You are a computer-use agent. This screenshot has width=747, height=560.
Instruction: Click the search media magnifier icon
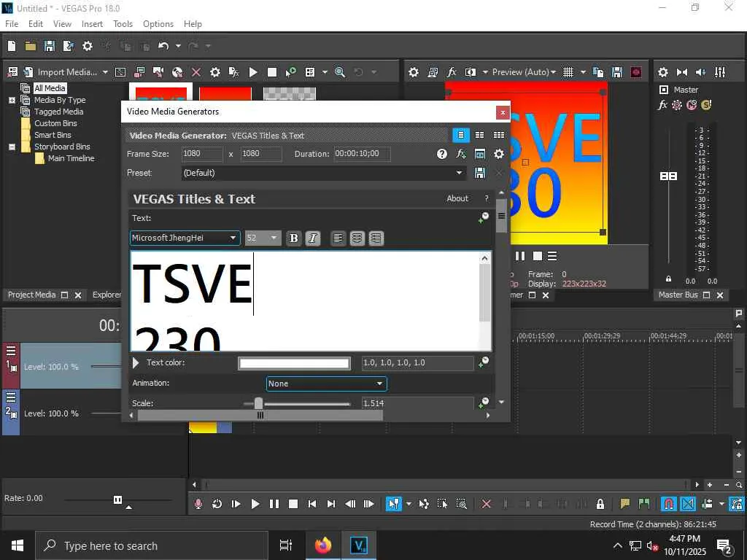coord(340,72)
